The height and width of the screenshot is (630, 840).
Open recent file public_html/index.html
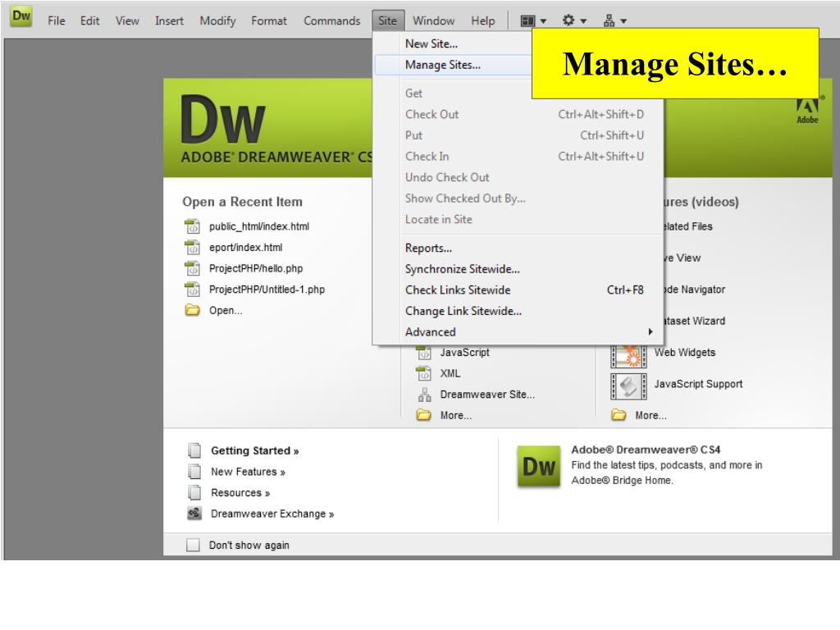click(258, 226)
